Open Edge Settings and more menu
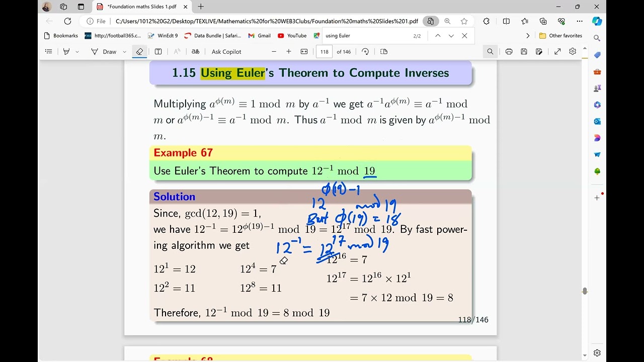Viewport: 644px width, 362px height. tap(580, 21)
